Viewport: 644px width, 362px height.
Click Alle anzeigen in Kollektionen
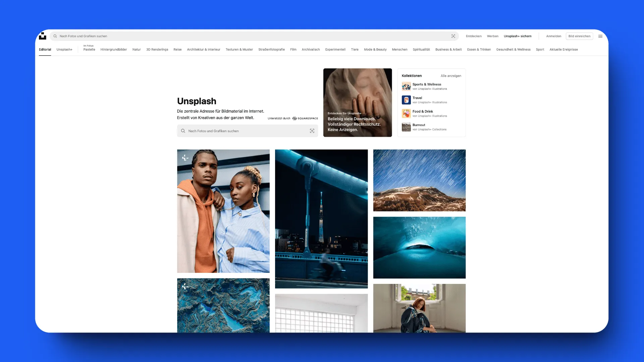pos(451,76)
